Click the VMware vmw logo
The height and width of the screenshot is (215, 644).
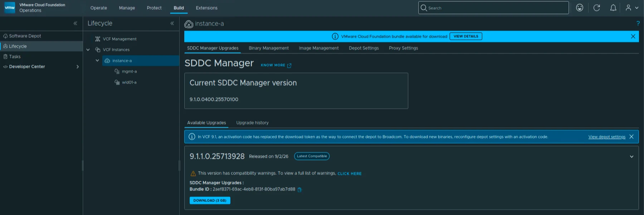click(10, 8)
